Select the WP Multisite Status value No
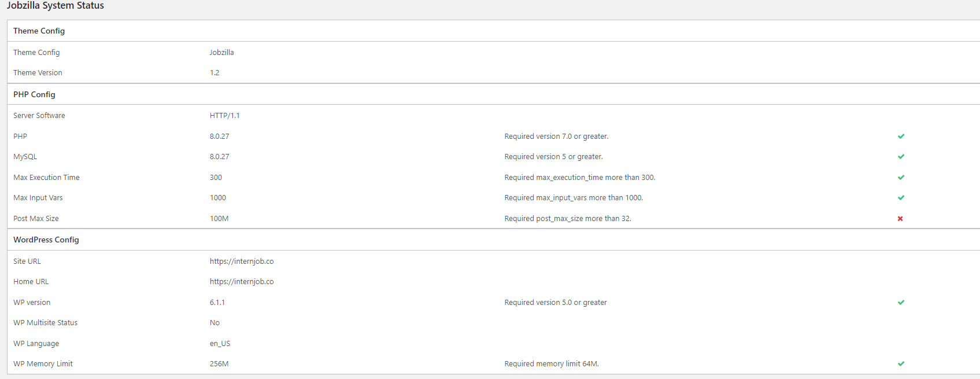This screenshot has height=379, width=980. tap(215, 323)
